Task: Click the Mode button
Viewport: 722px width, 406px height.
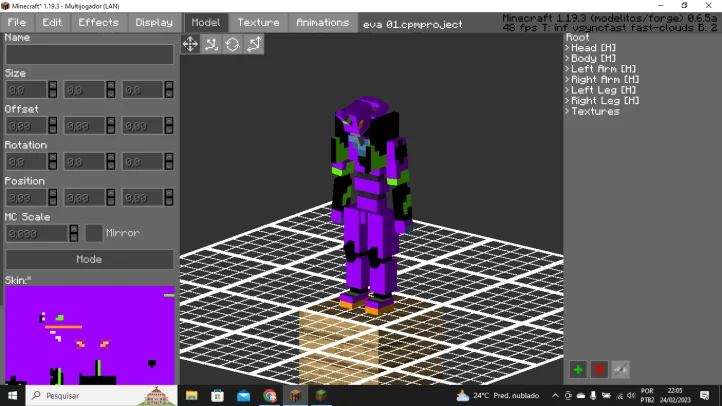Action: (x=89, y=259)
